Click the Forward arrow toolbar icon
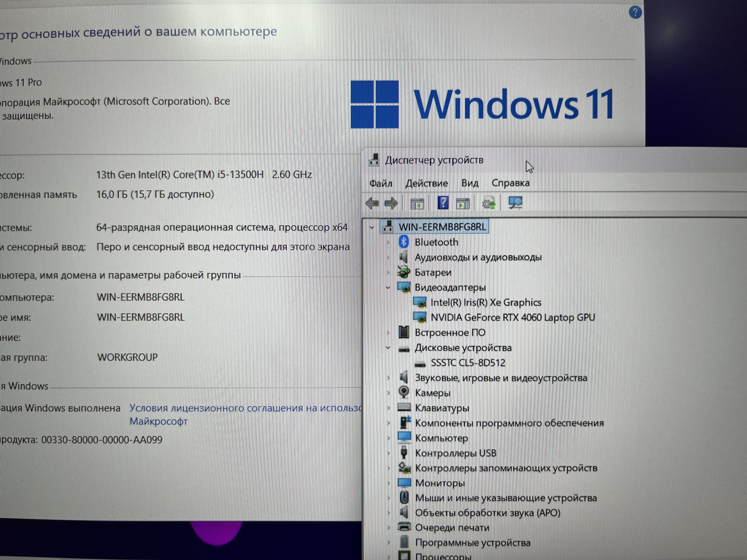The height and width of the screenshot is (560, 747). click(391, 204)
